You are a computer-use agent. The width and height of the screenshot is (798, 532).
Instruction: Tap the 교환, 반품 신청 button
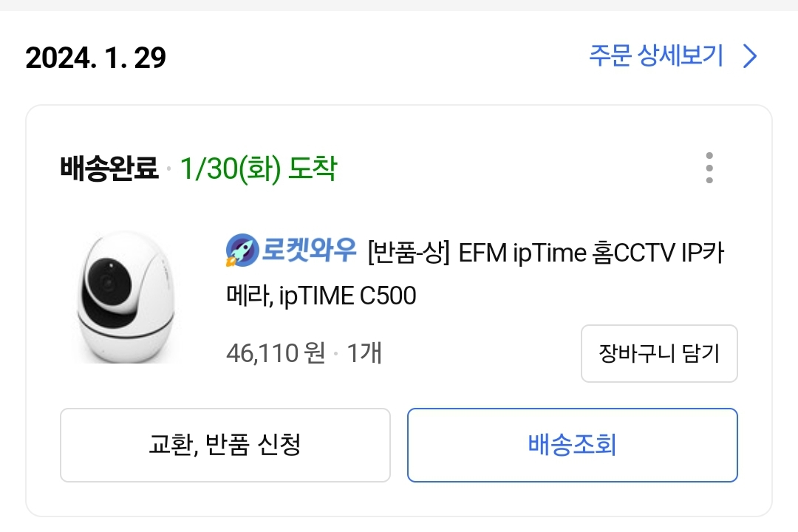225,445
